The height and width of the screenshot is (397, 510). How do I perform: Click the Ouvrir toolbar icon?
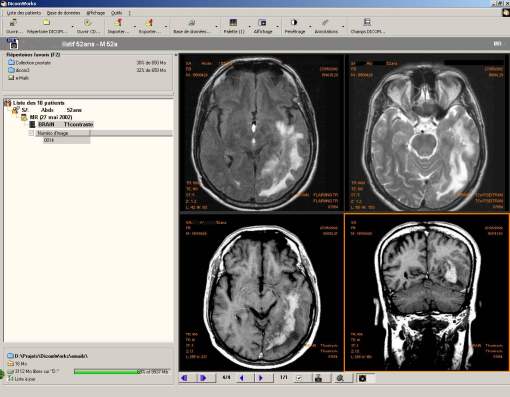click(13, 23)
